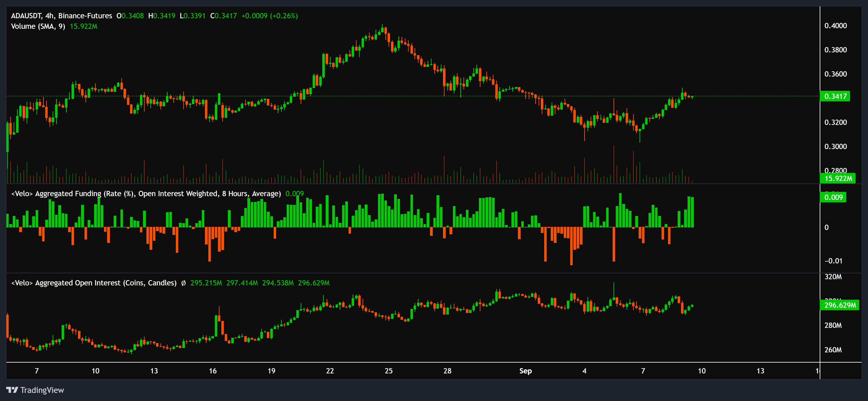Click the Volume (SMA, 9) indicator label

pos(38,26)
